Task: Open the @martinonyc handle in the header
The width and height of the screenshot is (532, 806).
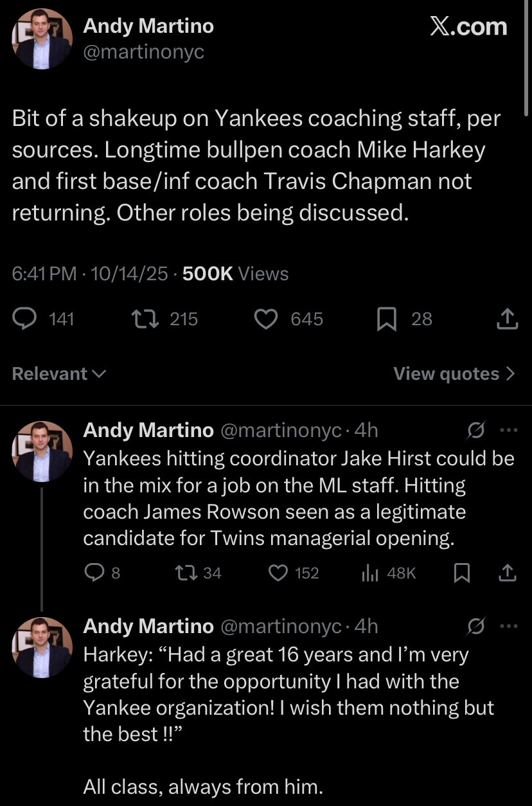Action: (x=144, y=51)
